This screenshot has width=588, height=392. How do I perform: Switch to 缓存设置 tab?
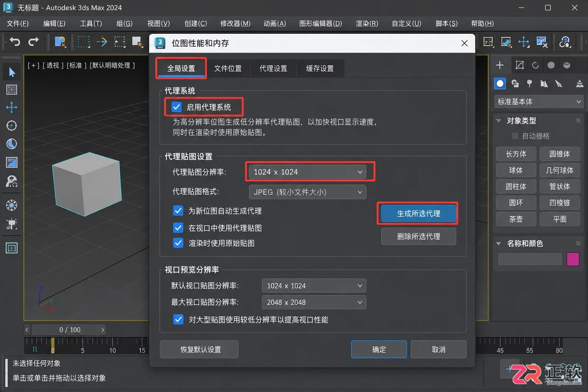click(x=320, y=68)
